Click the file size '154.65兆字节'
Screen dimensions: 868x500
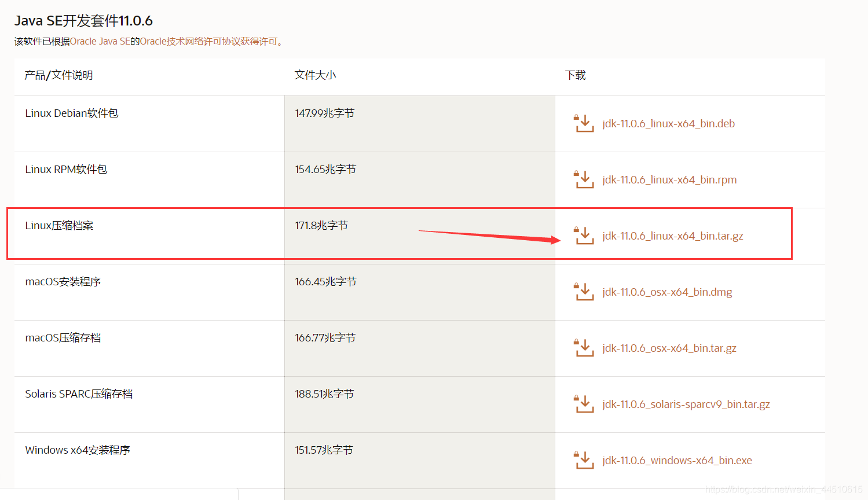pyautogui.click(x=325, y=170)
